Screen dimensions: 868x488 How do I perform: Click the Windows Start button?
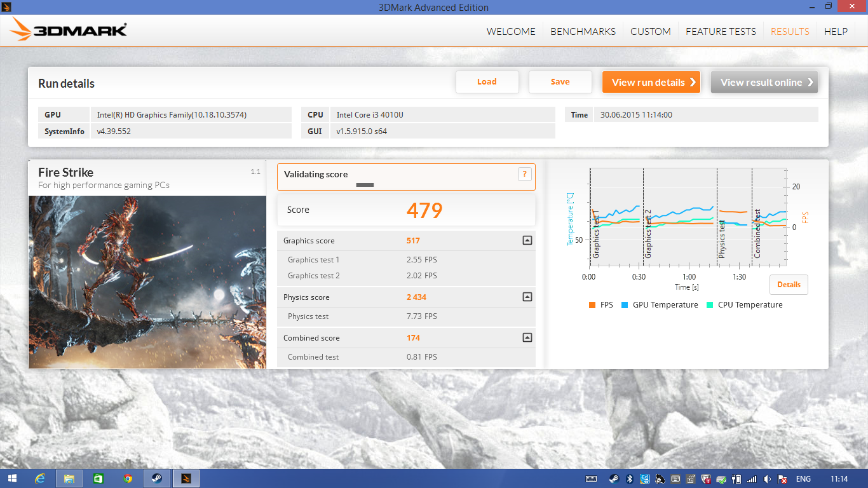coord(12,478)
